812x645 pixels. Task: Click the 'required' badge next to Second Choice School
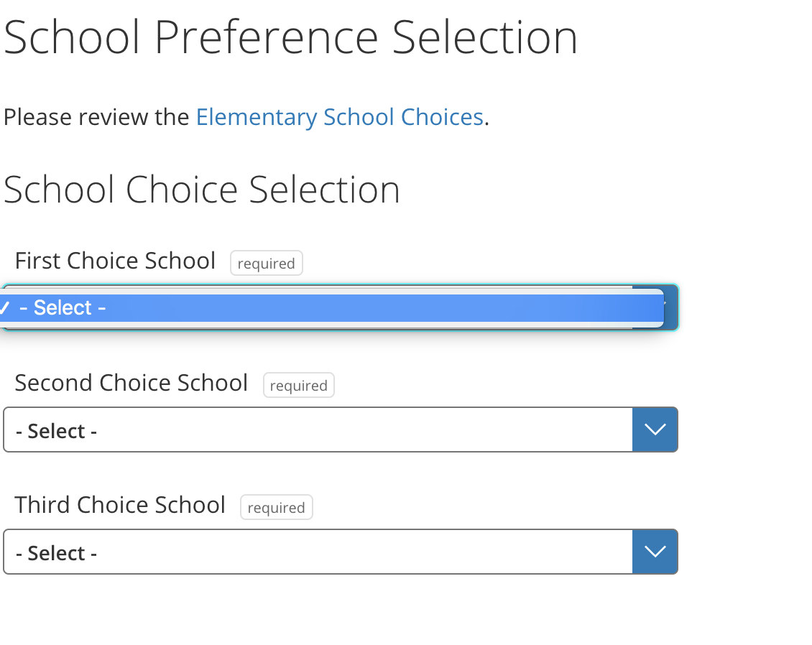coord(298,385)
